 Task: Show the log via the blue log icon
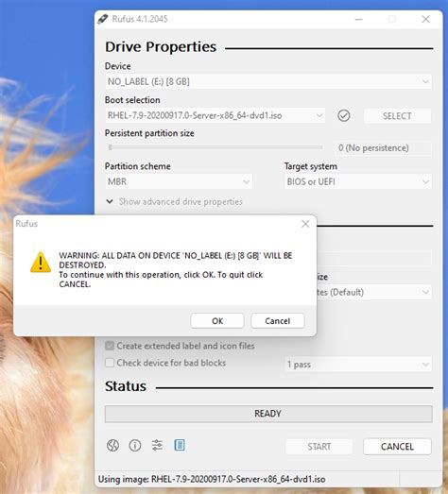(x=180, y=445)
